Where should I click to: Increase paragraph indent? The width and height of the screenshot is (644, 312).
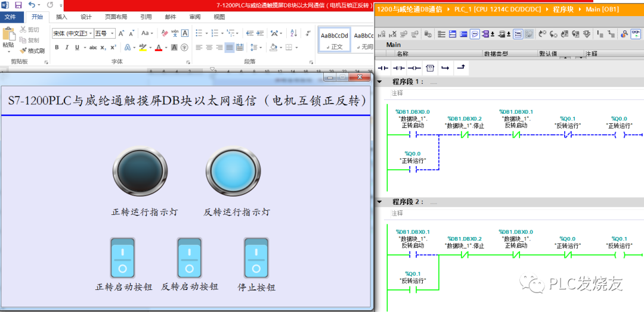(x=261, y=33)
